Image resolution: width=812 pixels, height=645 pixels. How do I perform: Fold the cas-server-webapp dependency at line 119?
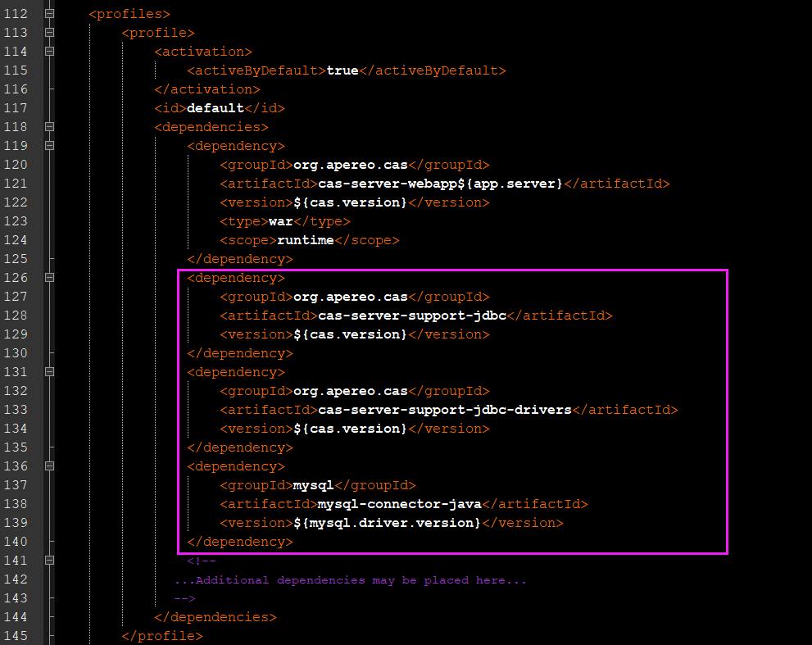pyautogui.click(x=50, y=146)
